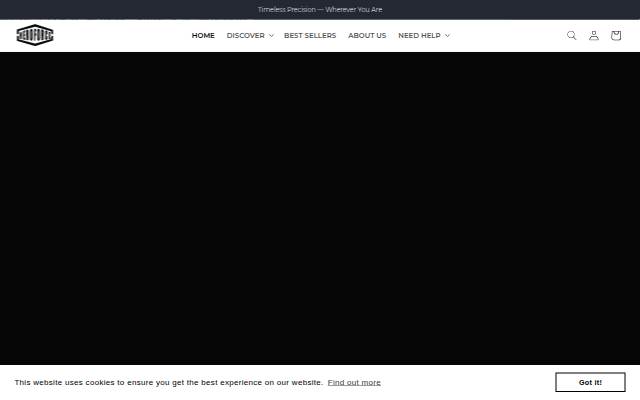Open the account login icon

click(594, 36)
